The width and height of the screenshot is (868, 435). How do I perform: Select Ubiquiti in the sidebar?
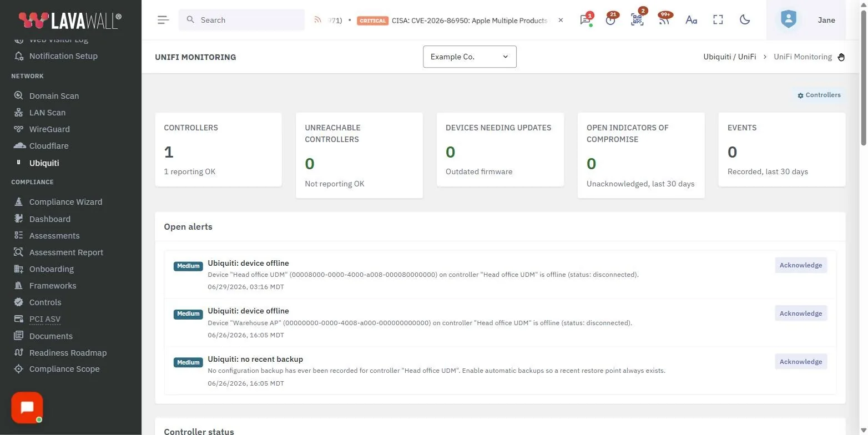(x=44, y=163)
